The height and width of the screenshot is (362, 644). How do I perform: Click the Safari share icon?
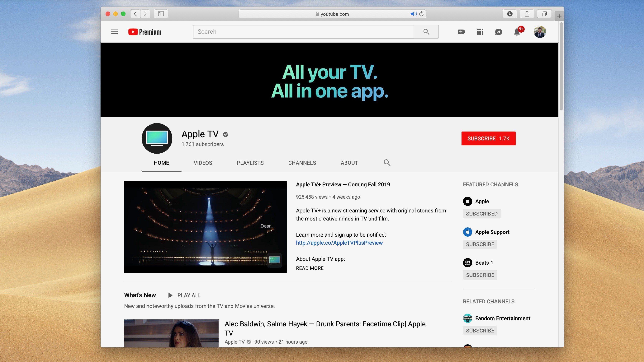pos(527,14)
